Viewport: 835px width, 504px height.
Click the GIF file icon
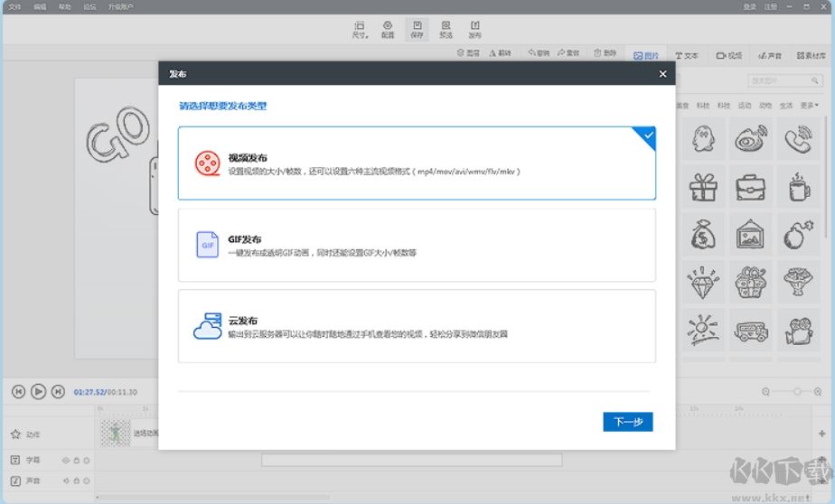click(x=207, y=245)
